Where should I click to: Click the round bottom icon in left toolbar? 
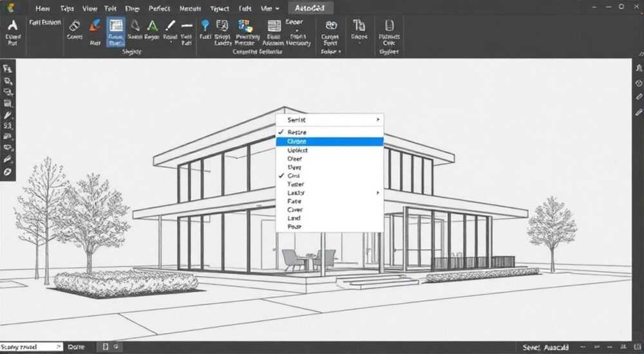pyautogui.click(x=7, y=172)
